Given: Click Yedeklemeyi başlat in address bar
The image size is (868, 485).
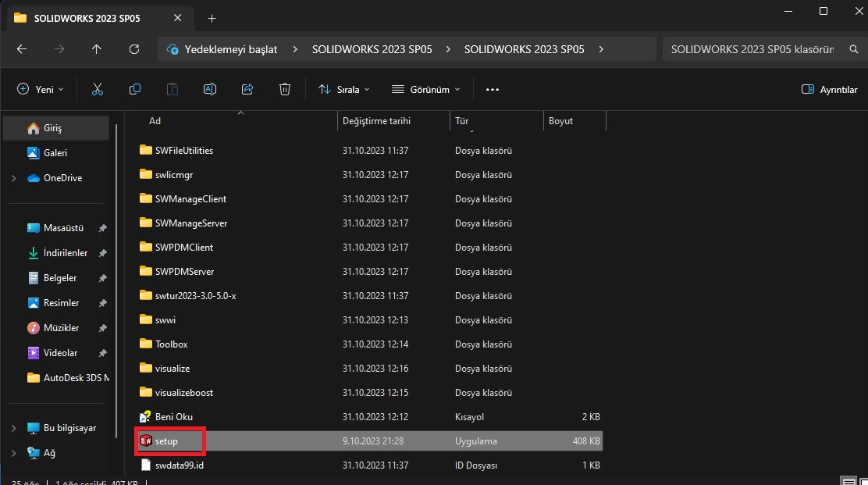Looking at the screenshot, I should point(230,49).
